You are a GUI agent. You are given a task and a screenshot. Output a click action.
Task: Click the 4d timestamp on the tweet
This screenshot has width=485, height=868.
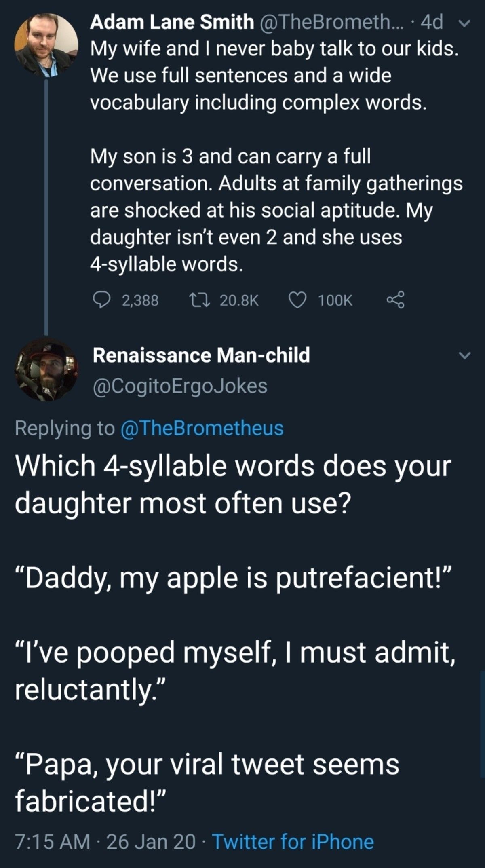tap(432, 22)
